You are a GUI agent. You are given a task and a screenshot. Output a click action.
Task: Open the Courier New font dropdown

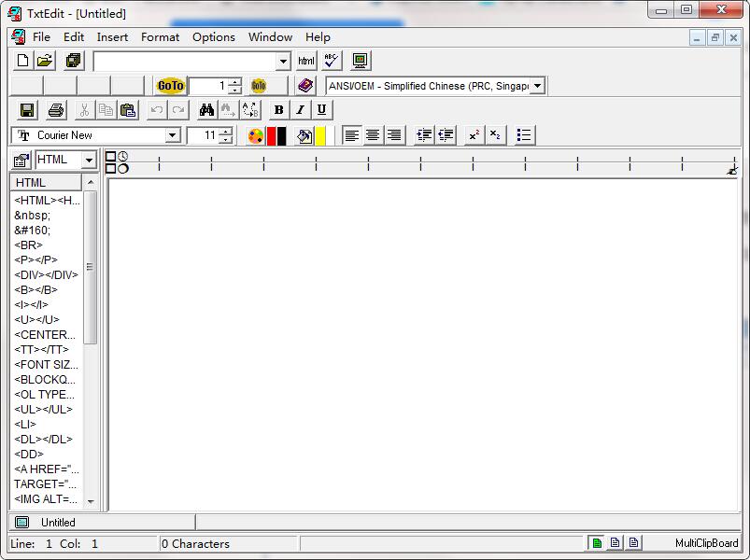click(x=172, y=135)
